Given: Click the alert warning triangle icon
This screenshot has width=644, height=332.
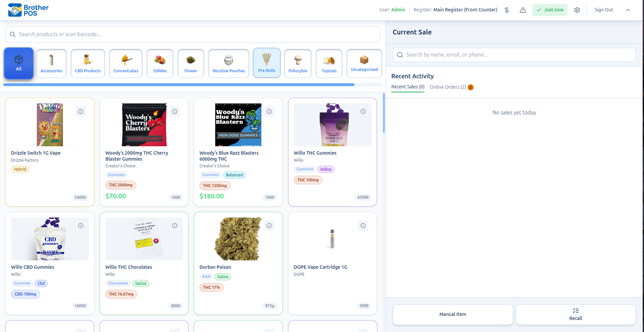Looking at the screenshot, I should 522,10.
